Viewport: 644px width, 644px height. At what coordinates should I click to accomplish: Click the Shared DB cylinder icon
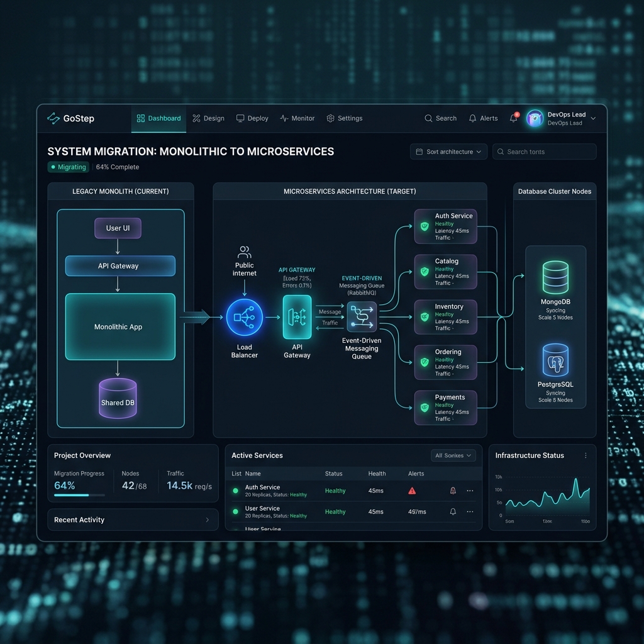point(118,398)
